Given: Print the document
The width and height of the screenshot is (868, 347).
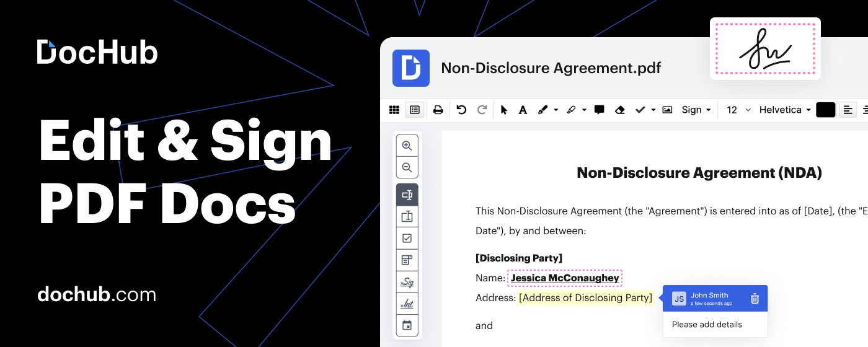Looking at the screenshot, I should pyautogui.click(x=438, y=110).
